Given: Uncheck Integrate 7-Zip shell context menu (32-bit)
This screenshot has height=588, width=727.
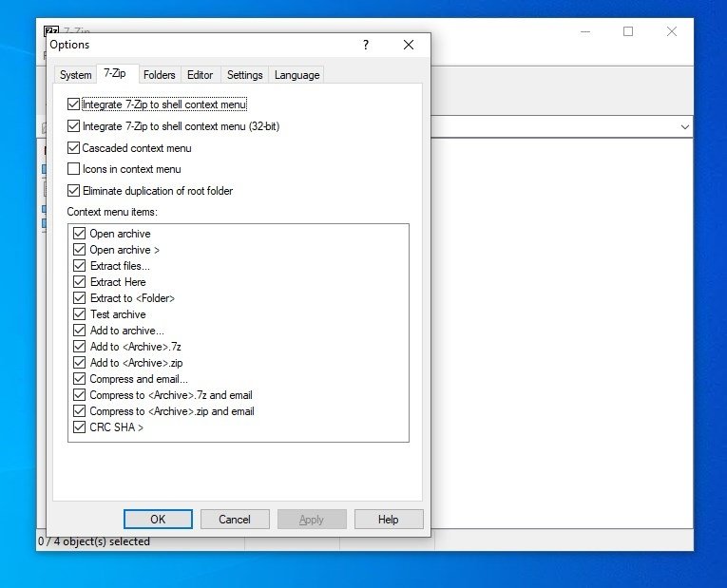Looking at the screenshot, I should [73, 126].
